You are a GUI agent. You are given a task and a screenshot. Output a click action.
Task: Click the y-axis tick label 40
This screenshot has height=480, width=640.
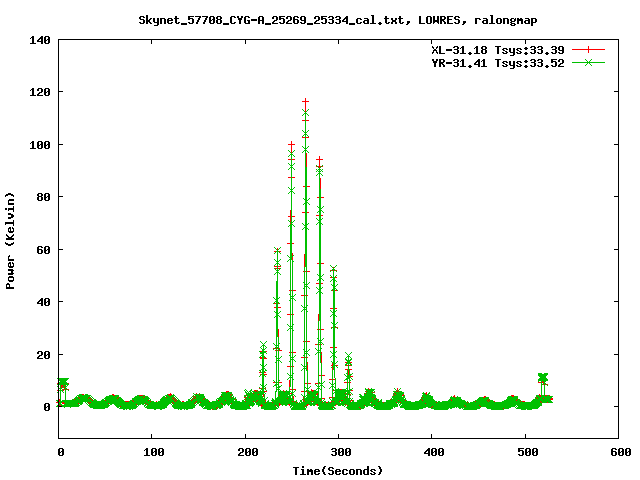(43, 302)
